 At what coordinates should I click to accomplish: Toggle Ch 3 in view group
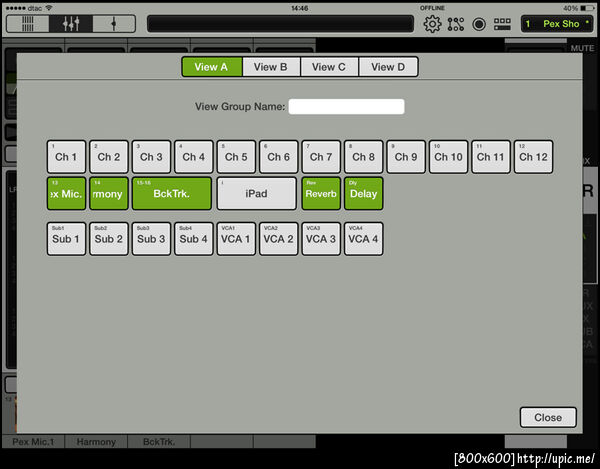point(151,157)
